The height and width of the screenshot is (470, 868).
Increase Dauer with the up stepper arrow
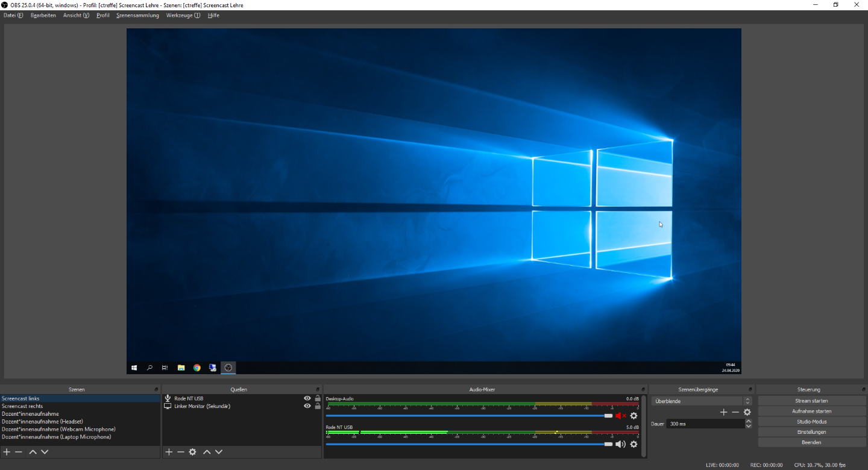point(749,421)
